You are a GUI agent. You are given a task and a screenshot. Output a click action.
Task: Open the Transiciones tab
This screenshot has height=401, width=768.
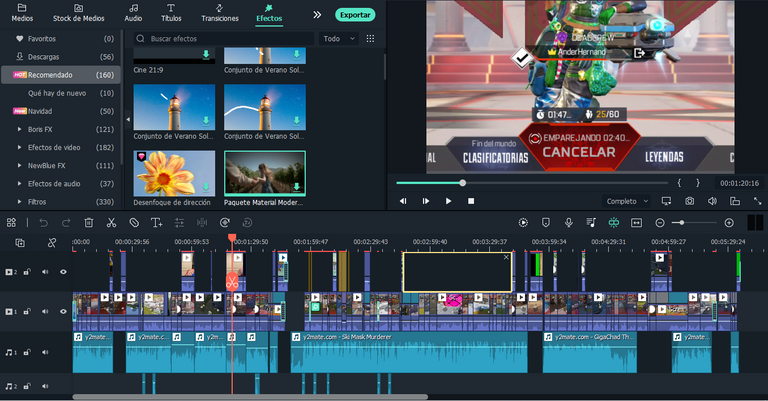tap(219, 13)
